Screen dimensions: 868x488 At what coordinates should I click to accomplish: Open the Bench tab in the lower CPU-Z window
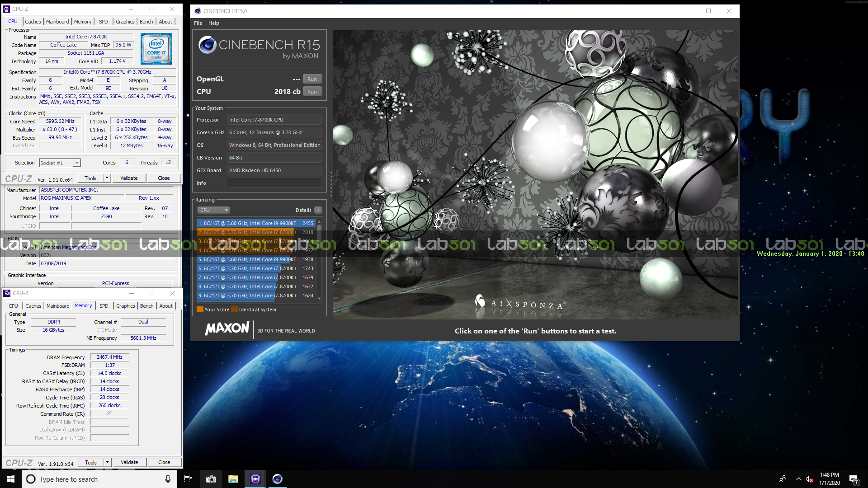click(147, 306)
